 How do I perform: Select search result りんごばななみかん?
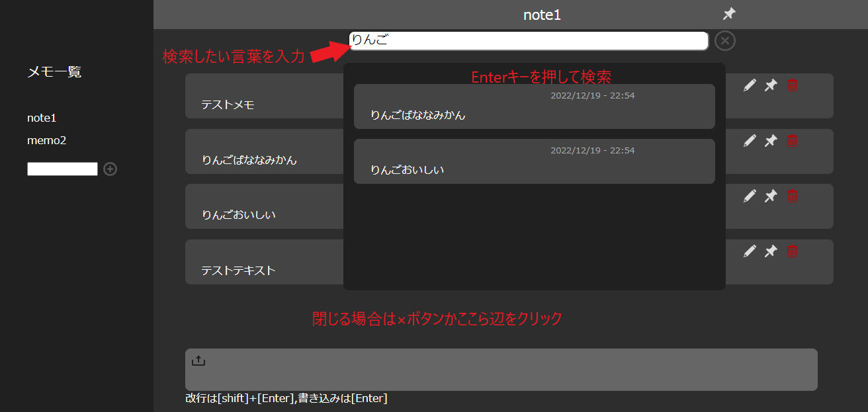point(534,106)
